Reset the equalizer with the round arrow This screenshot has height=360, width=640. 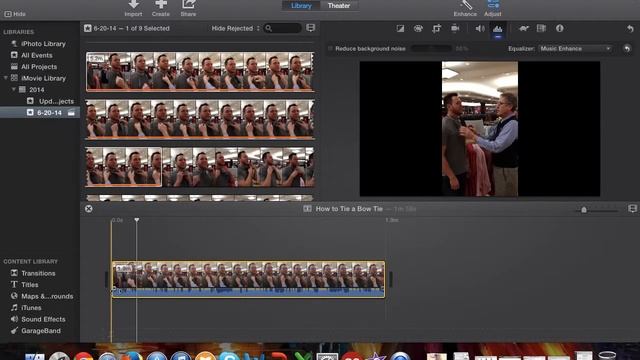627,49
